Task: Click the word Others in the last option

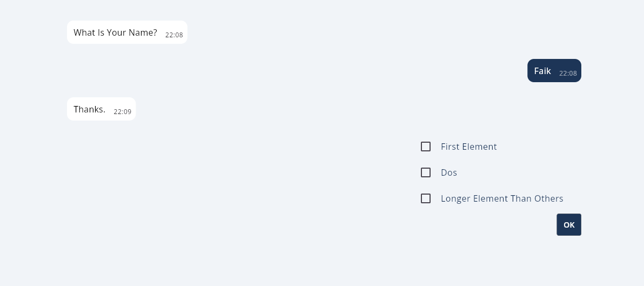Action: 549,198
